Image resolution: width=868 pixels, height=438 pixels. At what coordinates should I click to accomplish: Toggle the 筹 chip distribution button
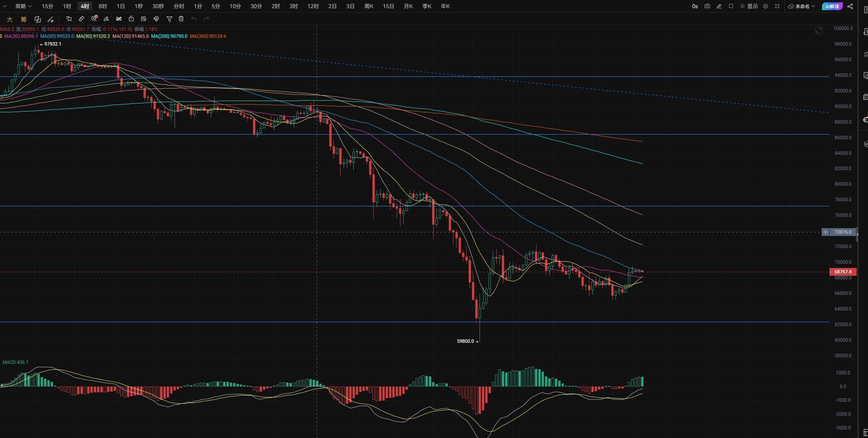(x=23, y=19)
